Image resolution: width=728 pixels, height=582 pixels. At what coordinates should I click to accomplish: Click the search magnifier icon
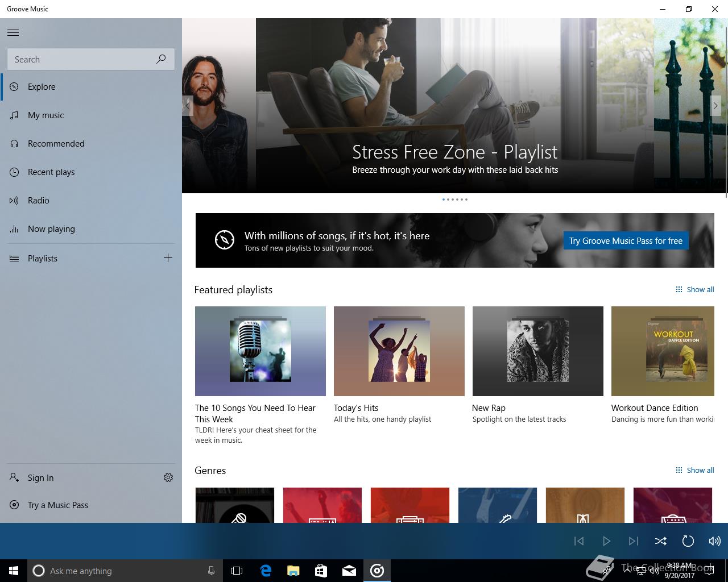pos(161,59)
